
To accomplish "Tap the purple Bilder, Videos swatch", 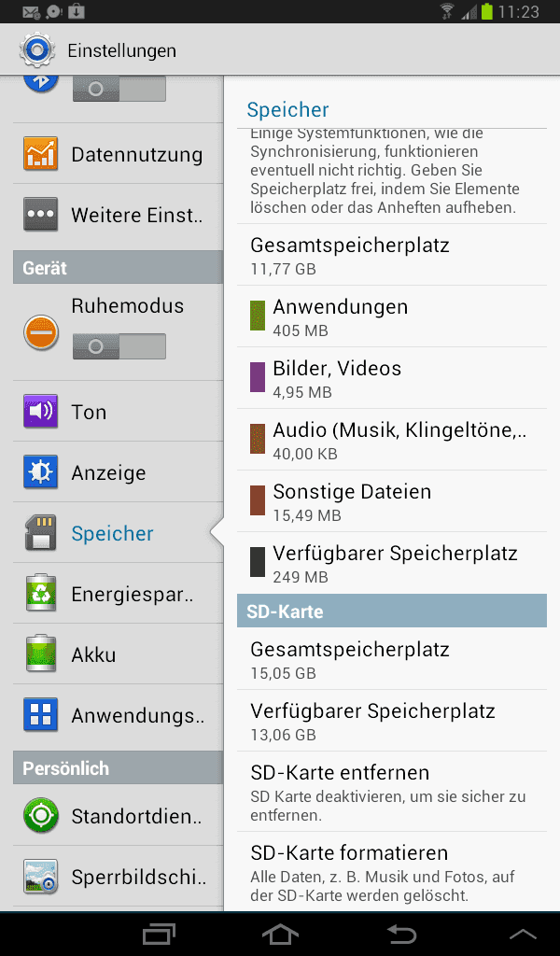I will pos(258,377).
